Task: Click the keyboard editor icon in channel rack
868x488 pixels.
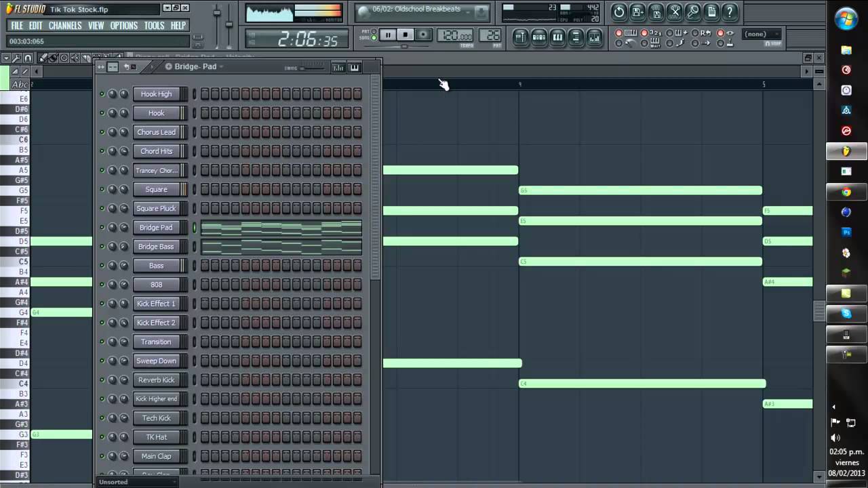Action: 354,67
